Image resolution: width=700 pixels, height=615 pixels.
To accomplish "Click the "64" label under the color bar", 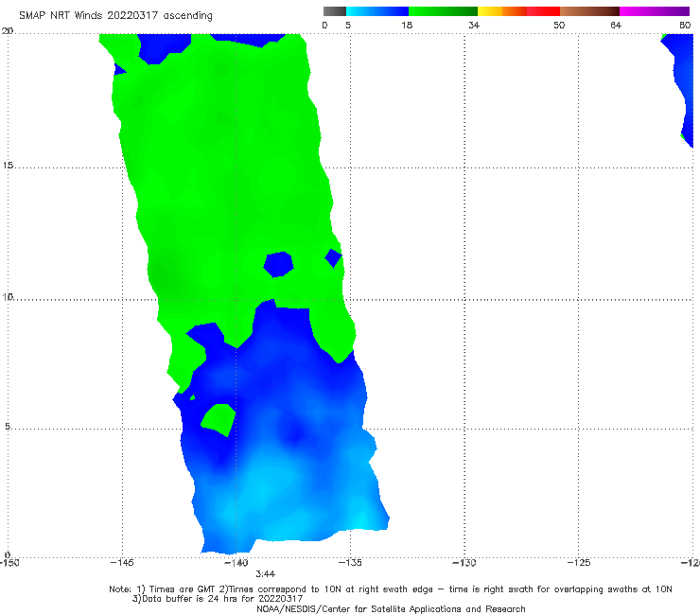I will [x=616, y=25].
